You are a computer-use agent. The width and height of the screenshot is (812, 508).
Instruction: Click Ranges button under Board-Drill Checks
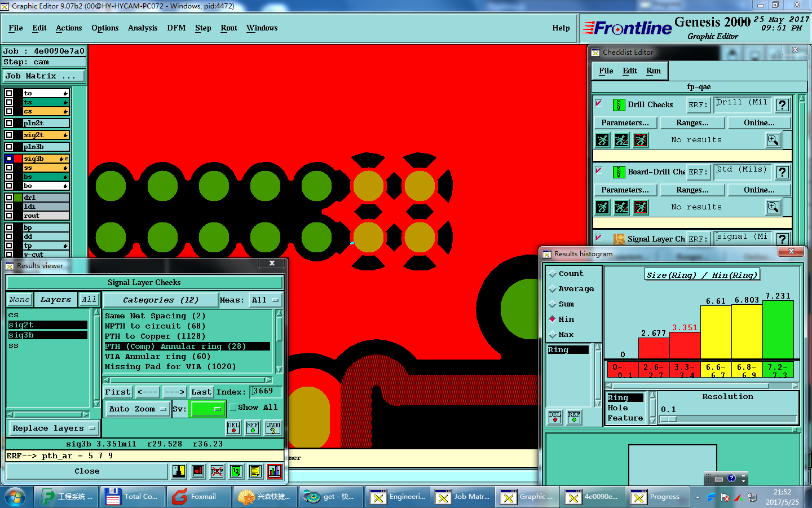coord(692,190)
